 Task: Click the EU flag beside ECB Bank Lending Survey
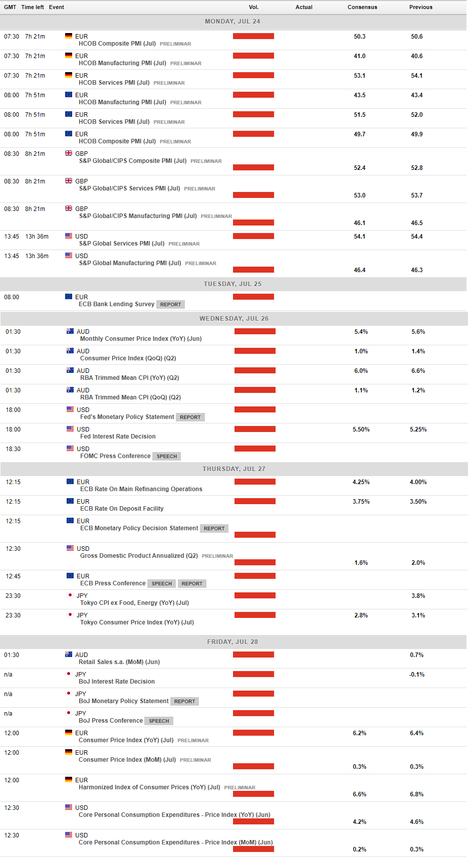point(69,297)
